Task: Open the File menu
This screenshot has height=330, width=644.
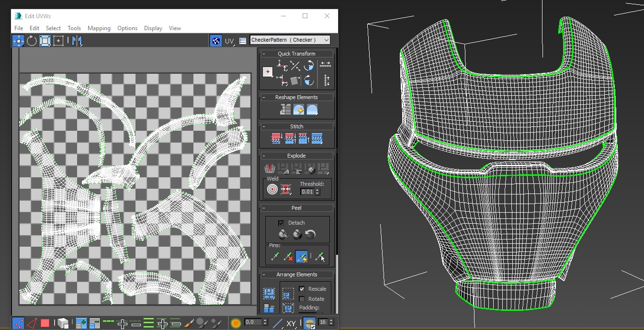Action: pyautogui.click(x=19, y=28)
